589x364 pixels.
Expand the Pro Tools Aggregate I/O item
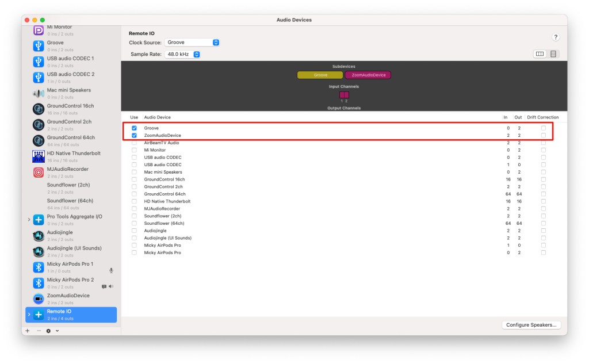(29, 220)
